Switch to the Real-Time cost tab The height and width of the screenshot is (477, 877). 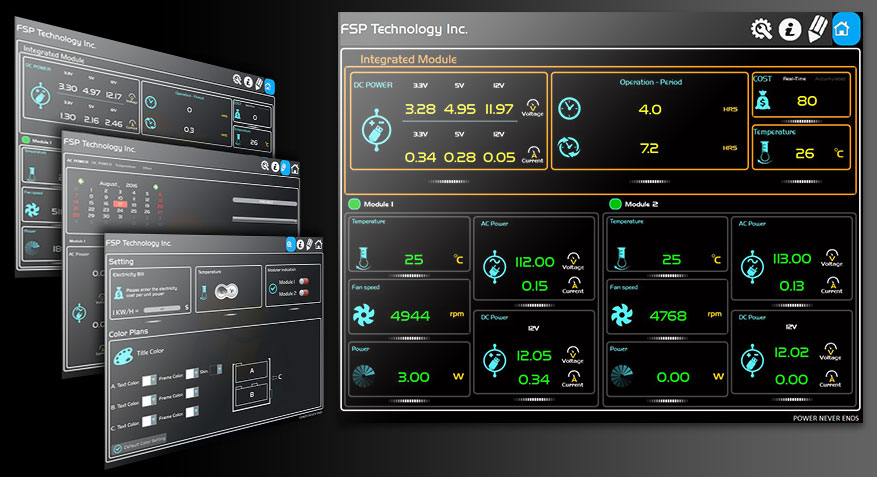pos(794,80)
